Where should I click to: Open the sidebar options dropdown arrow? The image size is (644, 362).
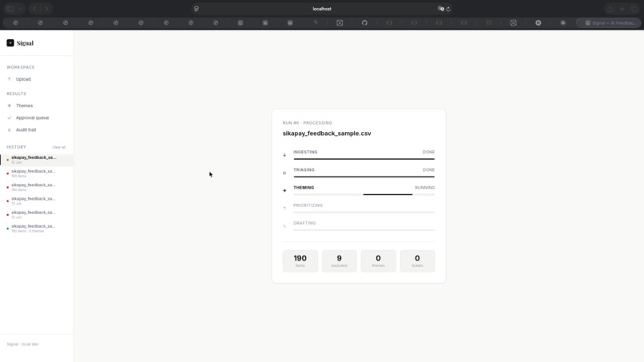[19, 9]
